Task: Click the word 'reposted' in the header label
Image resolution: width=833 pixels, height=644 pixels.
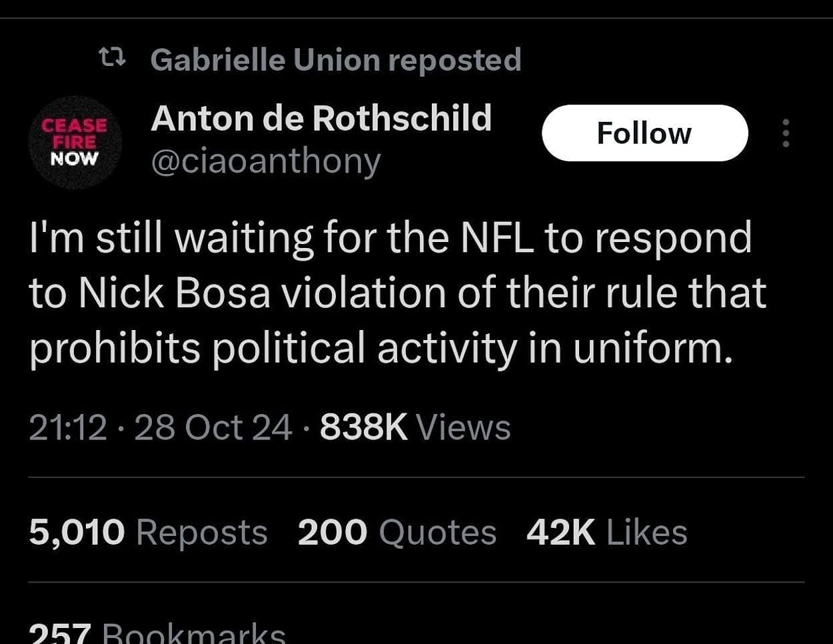Action: click(x=454, y=60)
